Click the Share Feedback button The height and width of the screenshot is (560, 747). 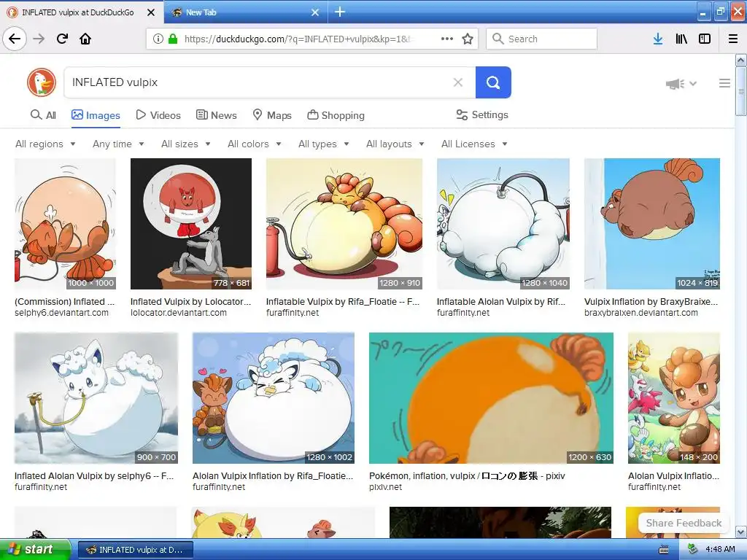click(x=684, y=523)
